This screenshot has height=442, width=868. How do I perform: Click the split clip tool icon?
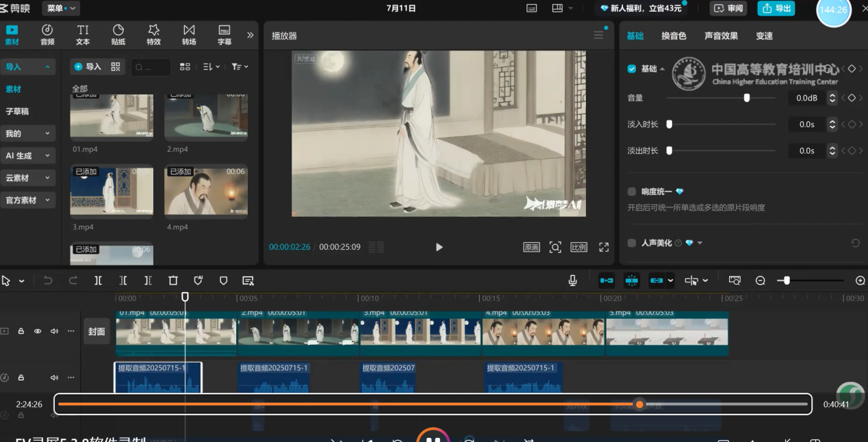coord(98,281)
